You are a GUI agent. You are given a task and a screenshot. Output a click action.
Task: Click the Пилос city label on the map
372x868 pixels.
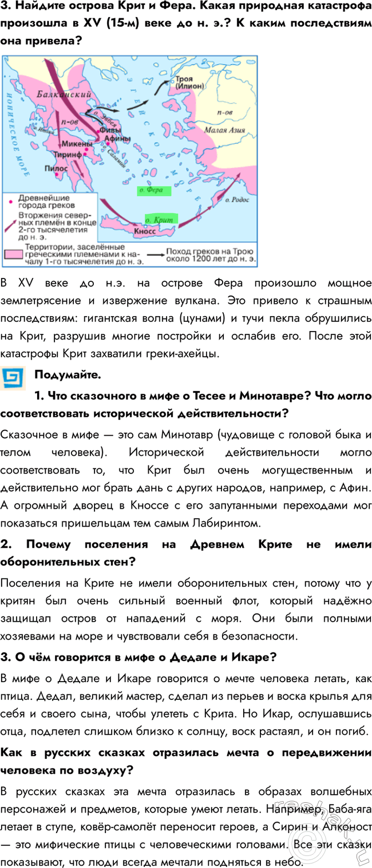pyautogui.click(x=56, y=169)
